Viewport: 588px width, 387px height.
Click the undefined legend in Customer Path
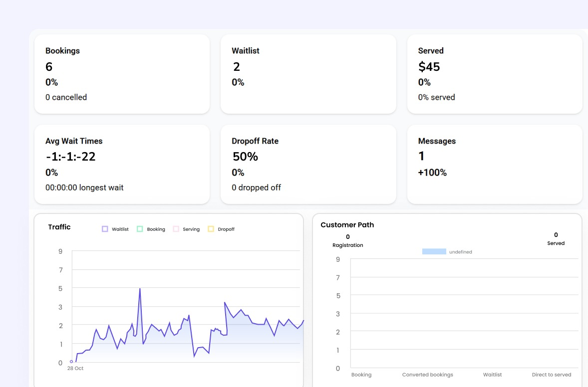447,251
